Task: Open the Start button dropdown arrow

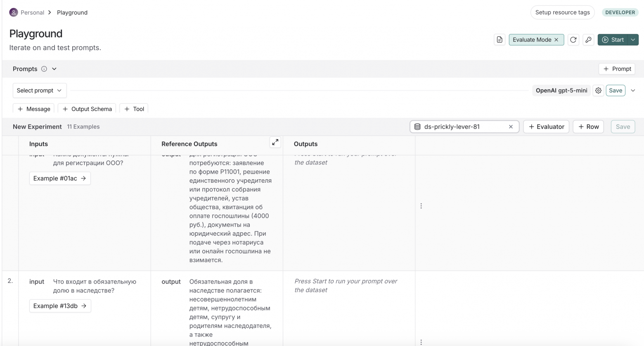Action: coord(633,40)
